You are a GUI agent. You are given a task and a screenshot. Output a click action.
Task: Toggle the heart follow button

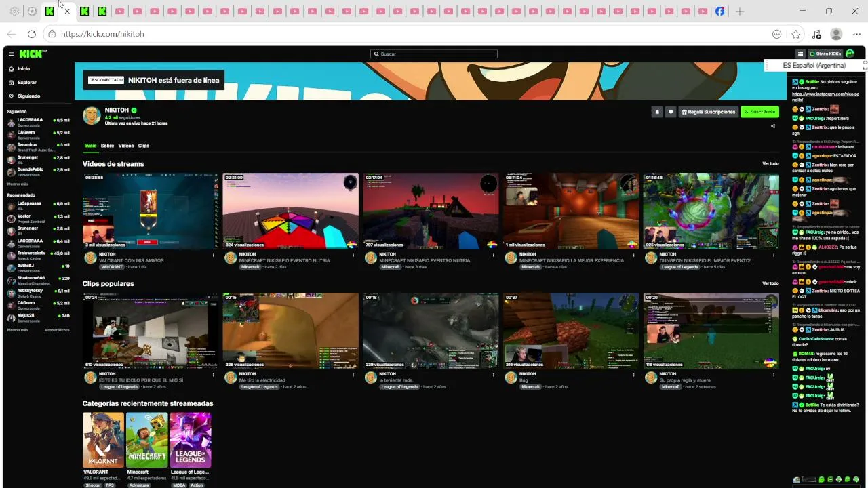(x=671, y=112)
